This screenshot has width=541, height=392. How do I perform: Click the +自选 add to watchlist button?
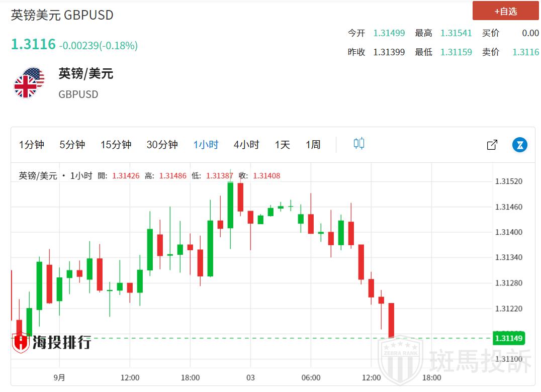coord(505,11)
